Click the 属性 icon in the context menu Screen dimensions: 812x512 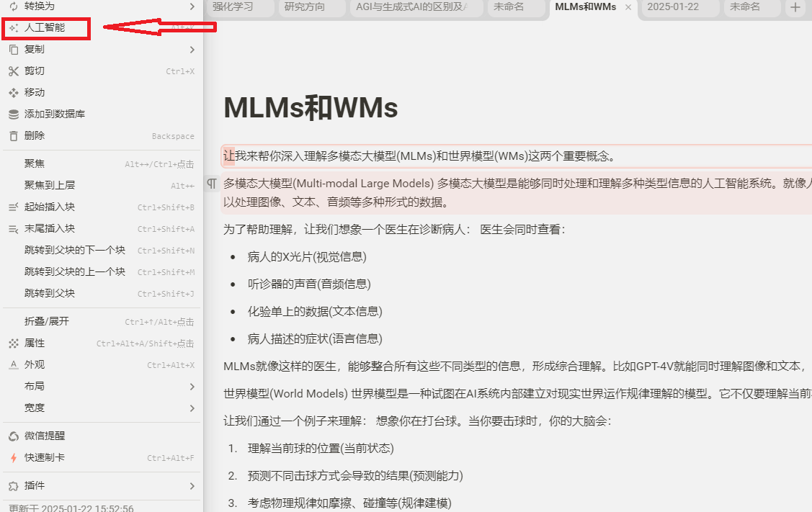click(x=13, y=343)
